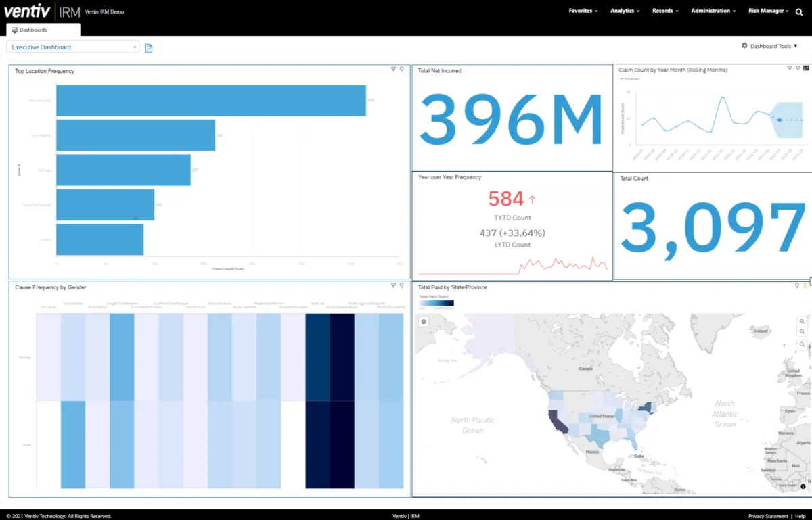Click the dashboard document icon beside the dropdown

[x=149, y=47]
